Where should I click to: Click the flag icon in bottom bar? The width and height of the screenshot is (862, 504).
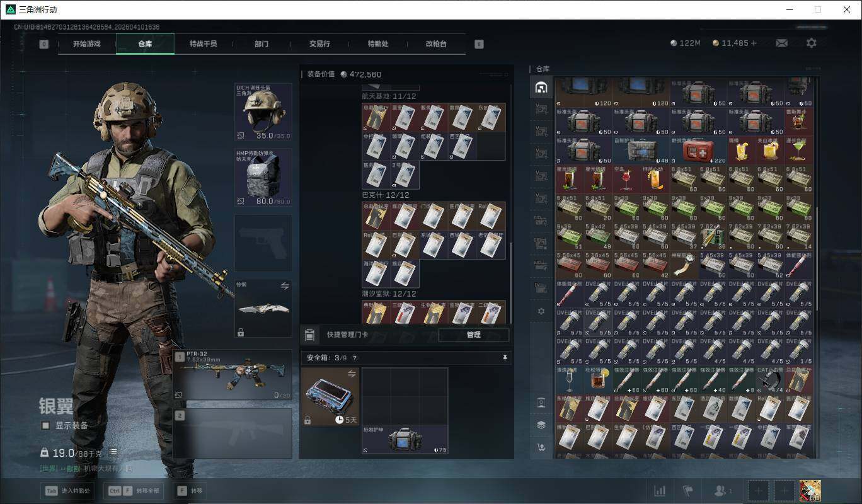pos(687,490)
